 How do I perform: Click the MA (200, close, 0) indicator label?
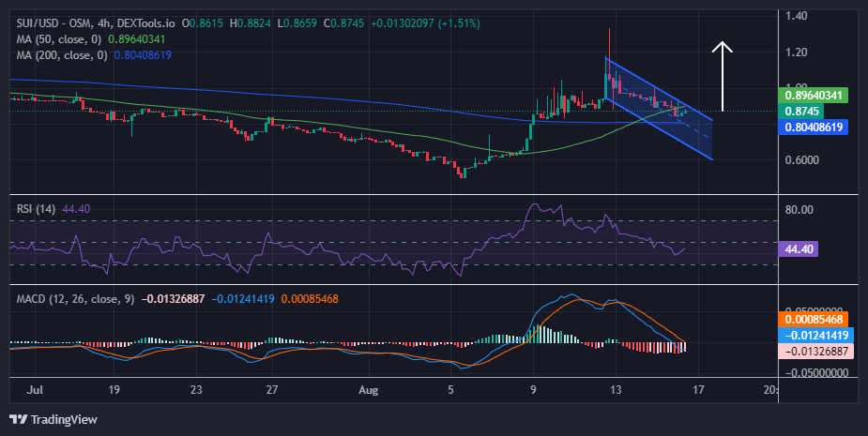(x=62, y=55)
